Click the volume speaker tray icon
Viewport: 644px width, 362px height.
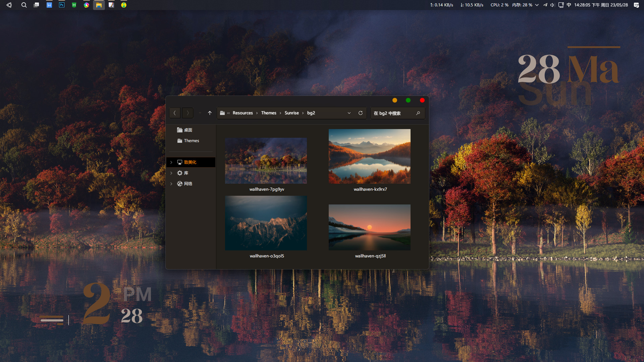(552, 5)
